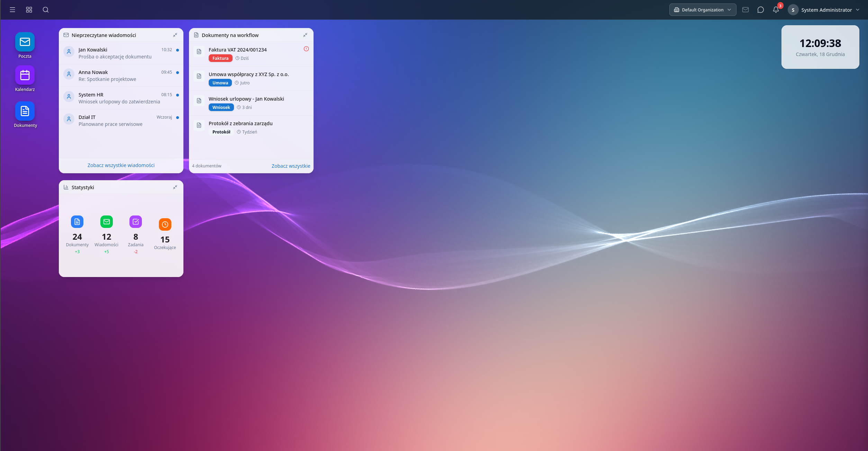Click the Oczekujące statistic clock icon
The image size is (868, 451).
tap(165, 224)
